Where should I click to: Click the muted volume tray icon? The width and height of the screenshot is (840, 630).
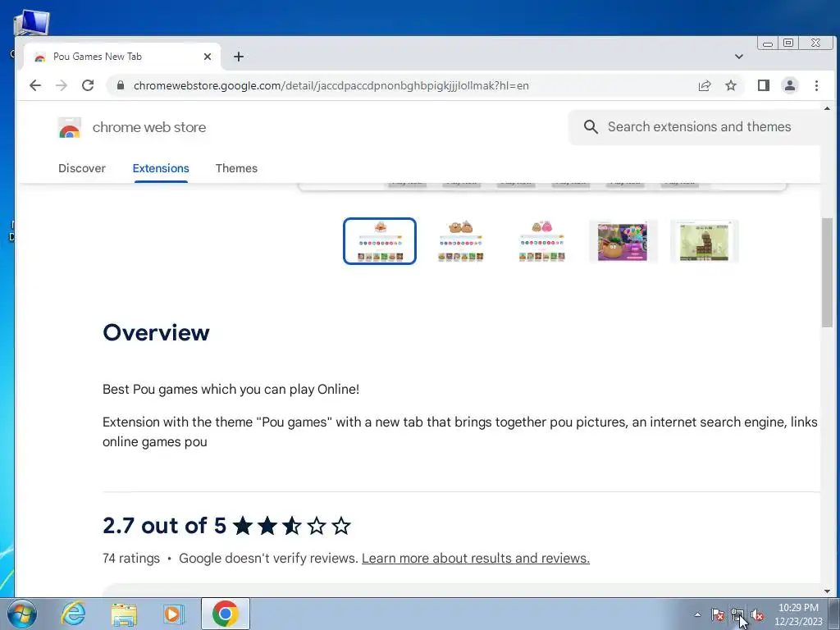click(x=757, y=614)
